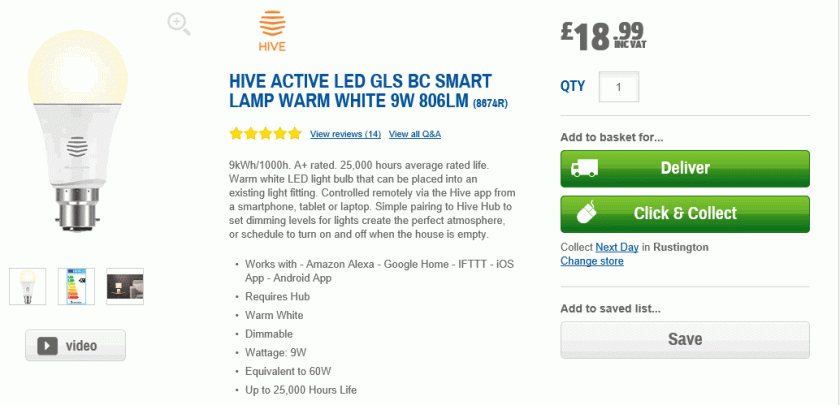Play the product video
Viewport: 840px width, 405px height.
tap(76, 345)
